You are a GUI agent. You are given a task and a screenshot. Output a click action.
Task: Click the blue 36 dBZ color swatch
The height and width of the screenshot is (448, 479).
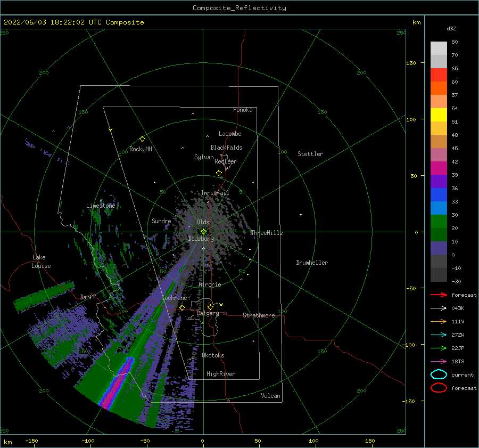[439, 195]
